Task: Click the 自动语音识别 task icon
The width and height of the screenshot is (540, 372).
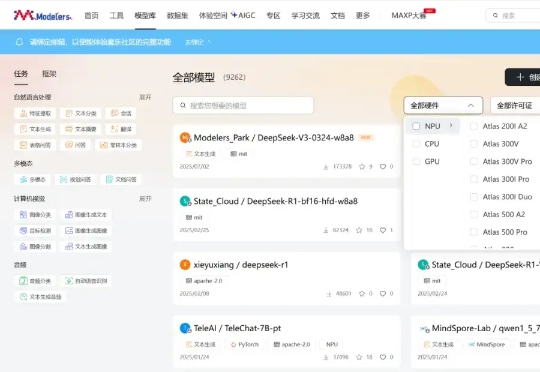Action: coord(69,281)
